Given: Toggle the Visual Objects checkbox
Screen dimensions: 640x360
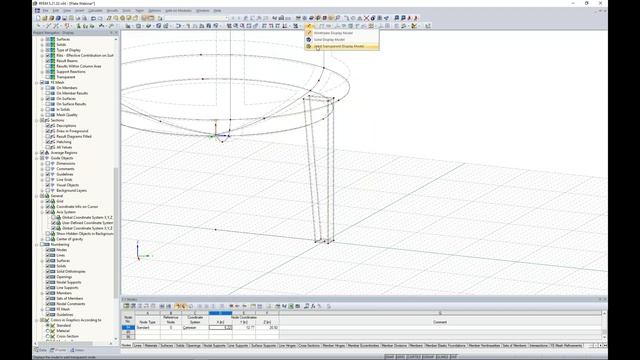Looking at the screenshot, I should point(47,185).
